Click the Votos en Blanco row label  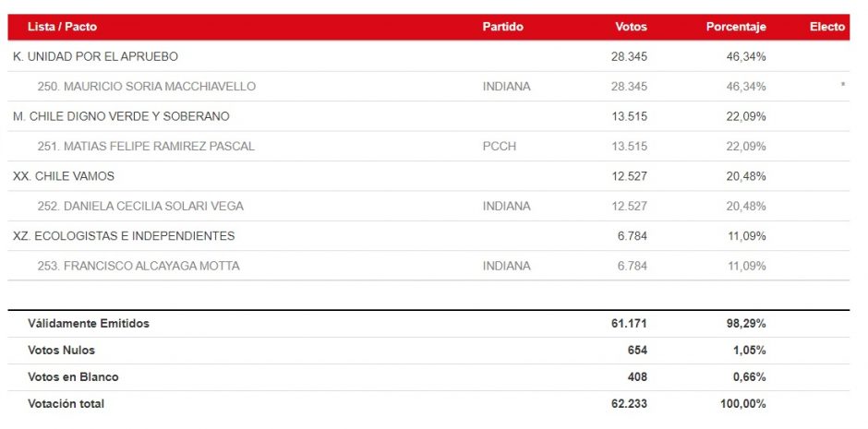[x=73, y=377]
